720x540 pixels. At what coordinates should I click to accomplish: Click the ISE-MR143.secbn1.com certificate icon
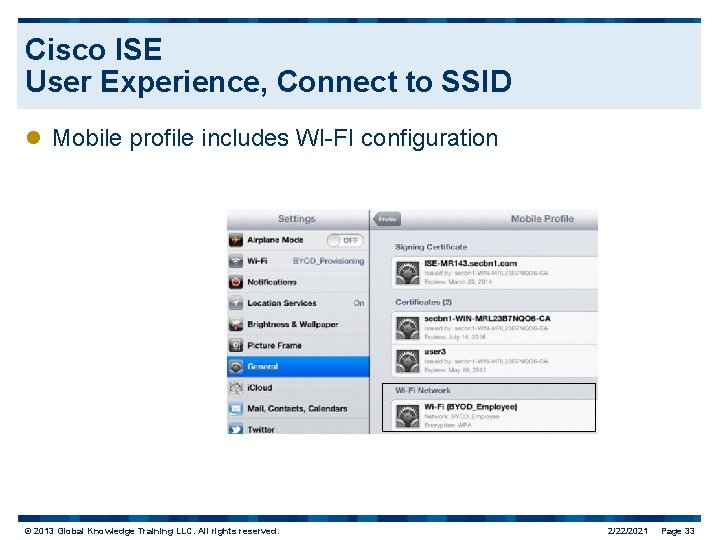(407, 273)
